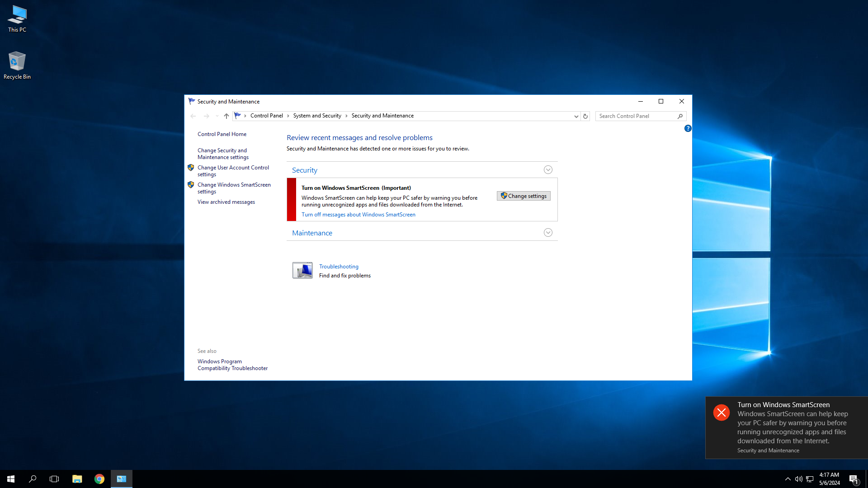This screenshot has width=868, height=488.
Task: Open the Windows Start menu
Action: (11, 479)
